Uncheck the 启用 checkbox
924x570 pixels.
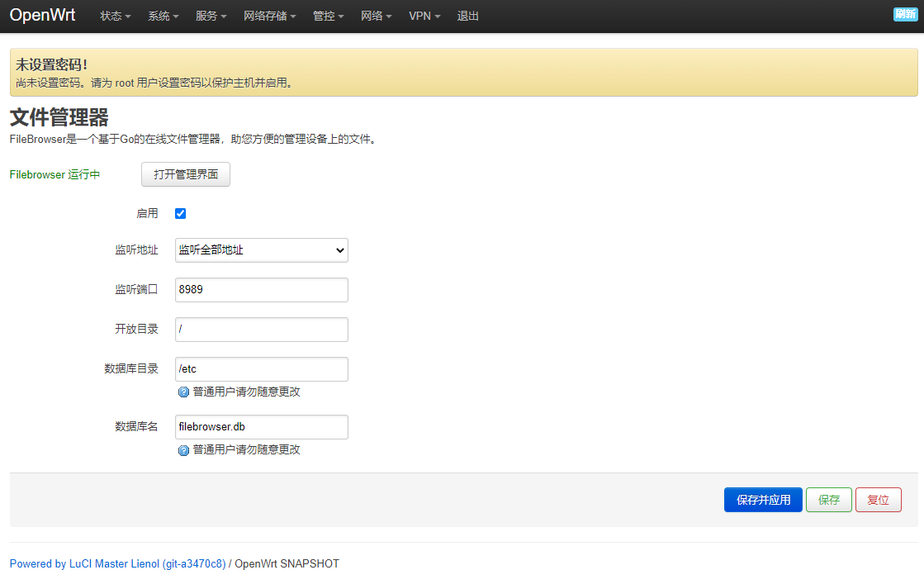[x=180, y=213]
